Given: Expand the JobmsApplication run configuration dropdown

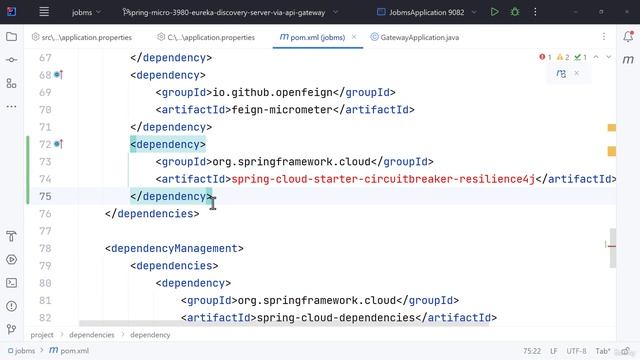Looking at the screenshot, I should (427, 12).
